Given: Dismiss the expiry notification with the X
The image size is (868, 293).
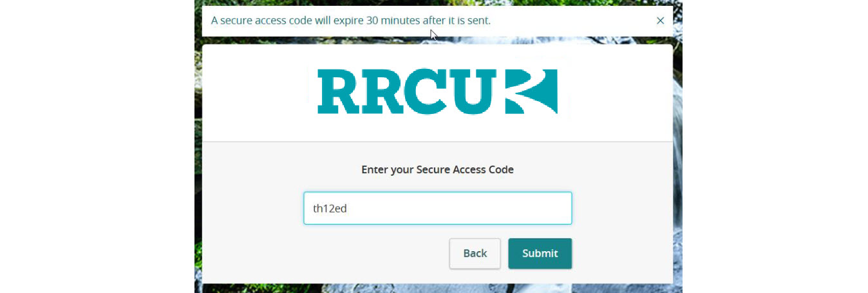Looking at the screenshot, I should click(x=660, y=21).
